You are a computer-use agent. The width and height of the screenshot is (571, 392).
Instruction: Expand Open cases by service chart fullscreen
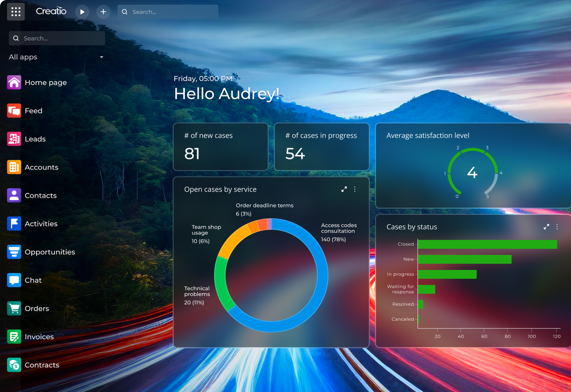[344, 189]
